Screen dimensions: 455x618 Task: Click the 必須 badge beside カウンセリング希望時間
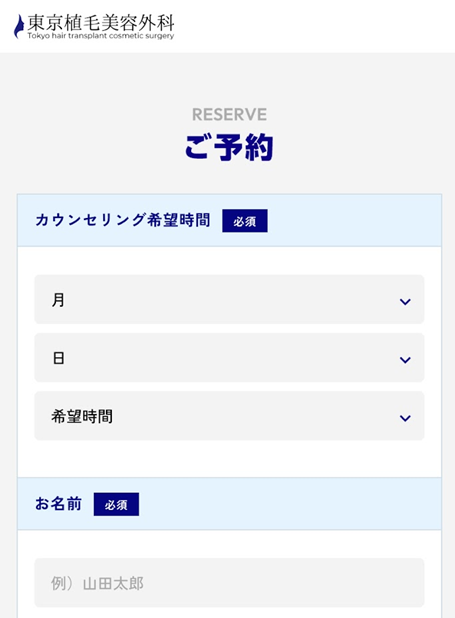pyautogui.click(x=245, y=221)
